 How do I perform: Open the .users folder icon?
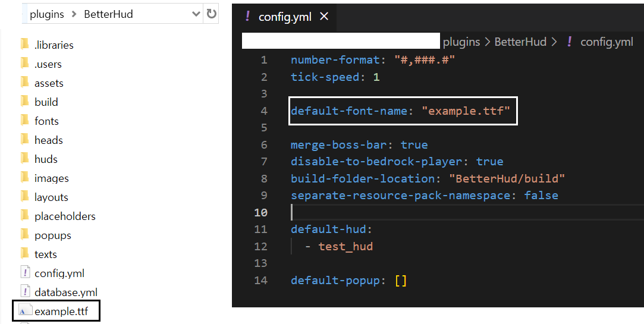click(24, 63)
